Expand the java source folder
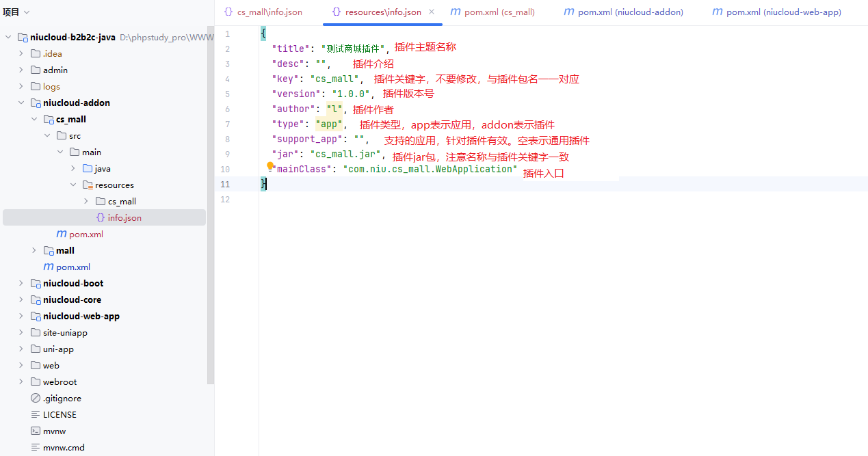 pos(73,169)
